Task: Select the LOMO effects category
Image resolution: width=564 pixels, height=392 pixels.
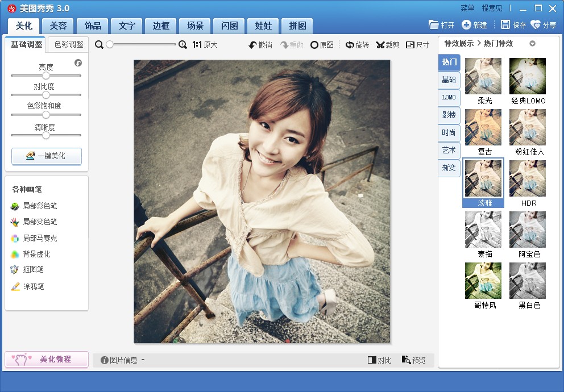Action: 449,97
